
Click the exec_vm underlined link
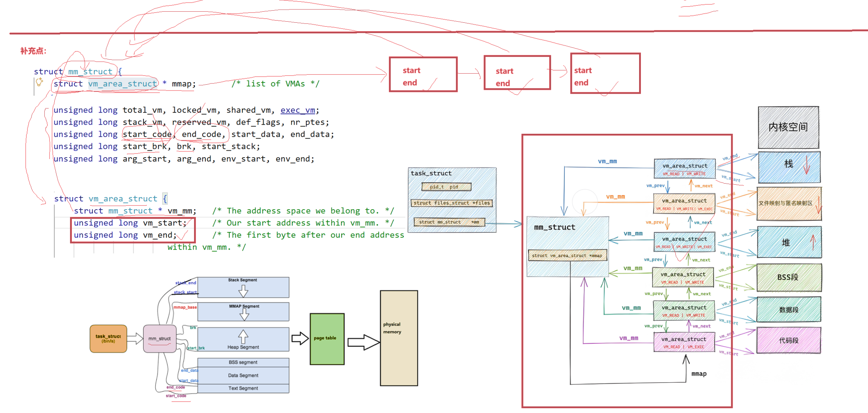click(x=298, y=110)
